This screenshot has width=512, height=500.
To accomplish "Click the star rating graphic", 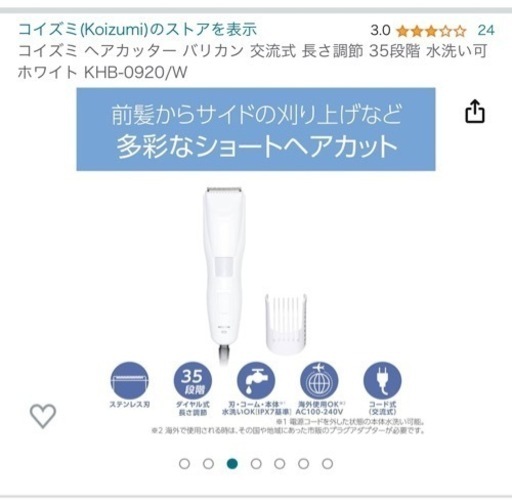I will tap(431, 31).
